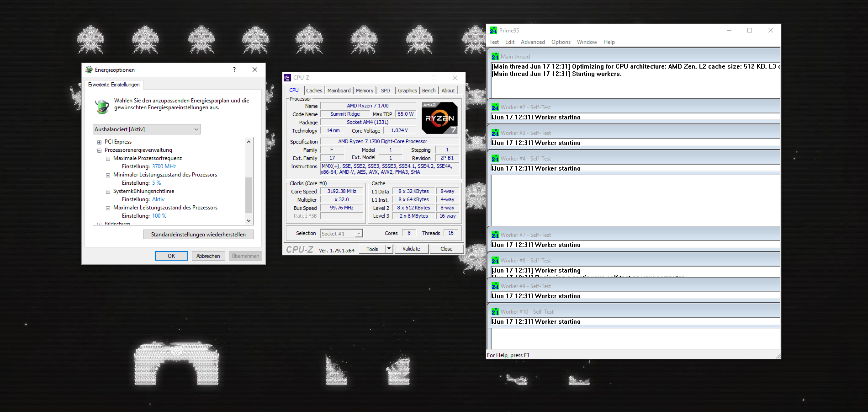Select the CPU tab in CPU-Z
This screenshot has width=868, height=412.
pyautogui.click(x=294, y=90)
